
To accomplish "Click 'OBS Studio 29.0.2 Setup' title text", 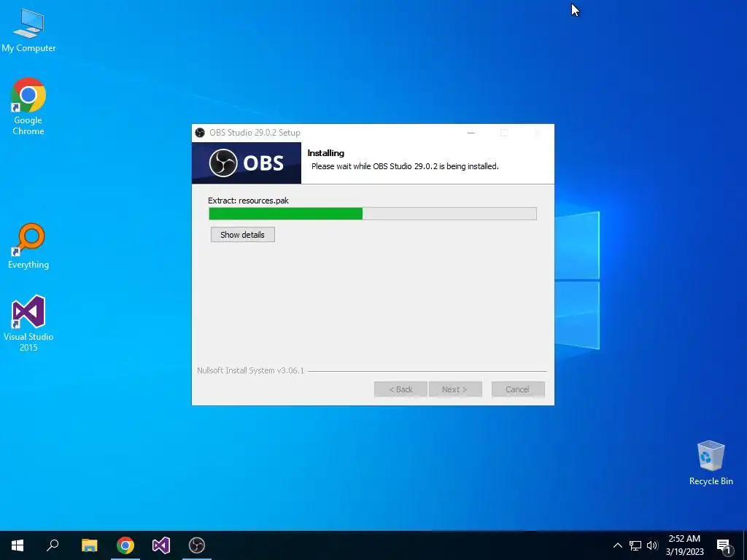I will [255, 133].
